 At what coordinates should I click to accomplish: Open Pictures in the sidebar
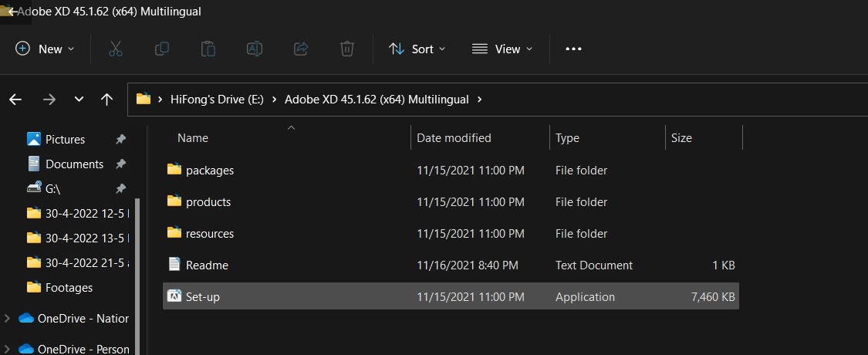point(65,139)
